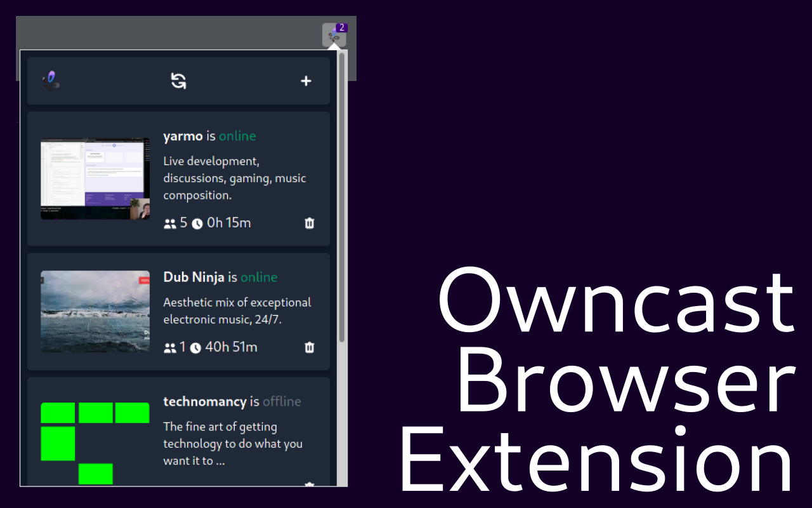Open the Owncast extension icon in the browser toolbar

click(x=334, y=36)
